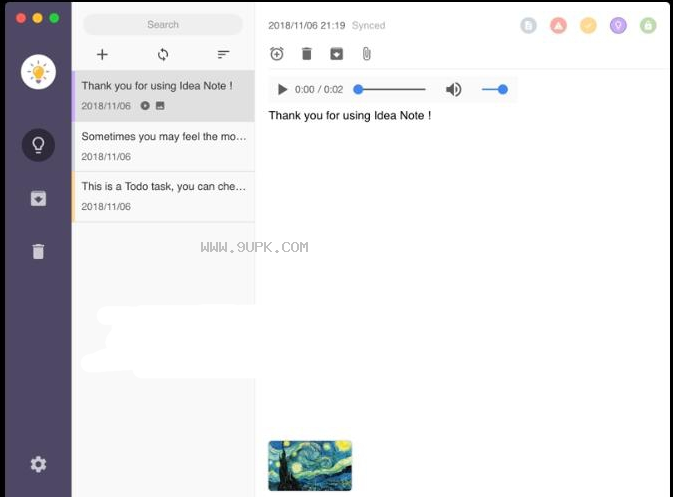Select "This is a Todo task" note
The image size is (673, 500).
pyautogui.click(x=163, y=197)
